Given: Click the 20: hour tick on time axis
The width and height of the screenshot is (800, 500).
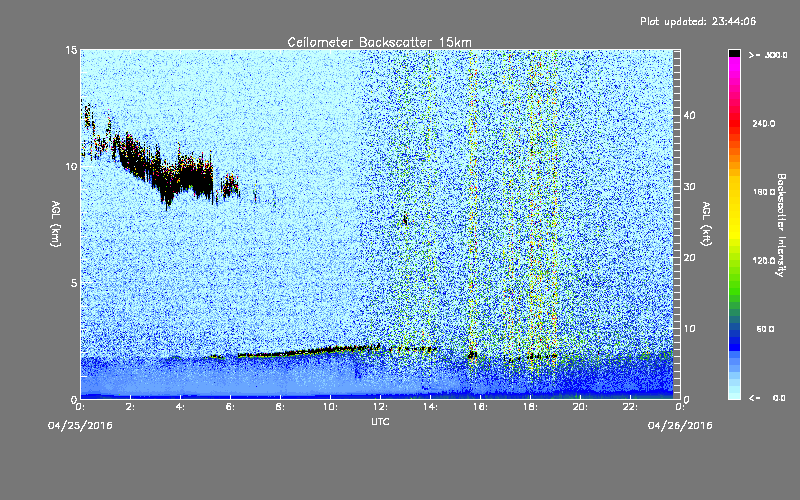Looking at the screenshot, I should (x=581, y=407).
